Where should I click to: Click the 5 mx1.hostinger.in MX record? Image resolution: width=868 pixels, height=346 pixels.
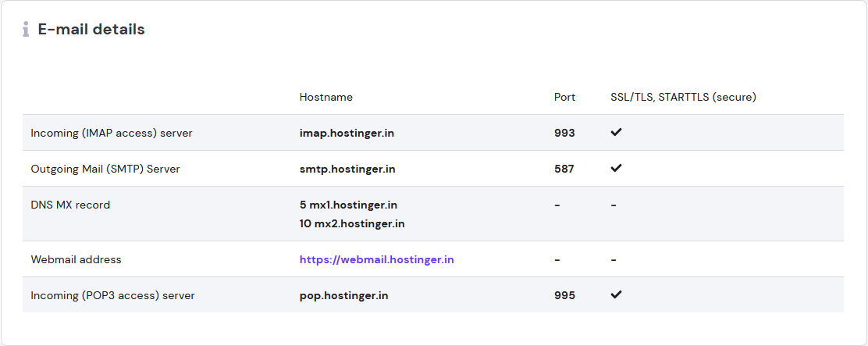pos(348,205)
